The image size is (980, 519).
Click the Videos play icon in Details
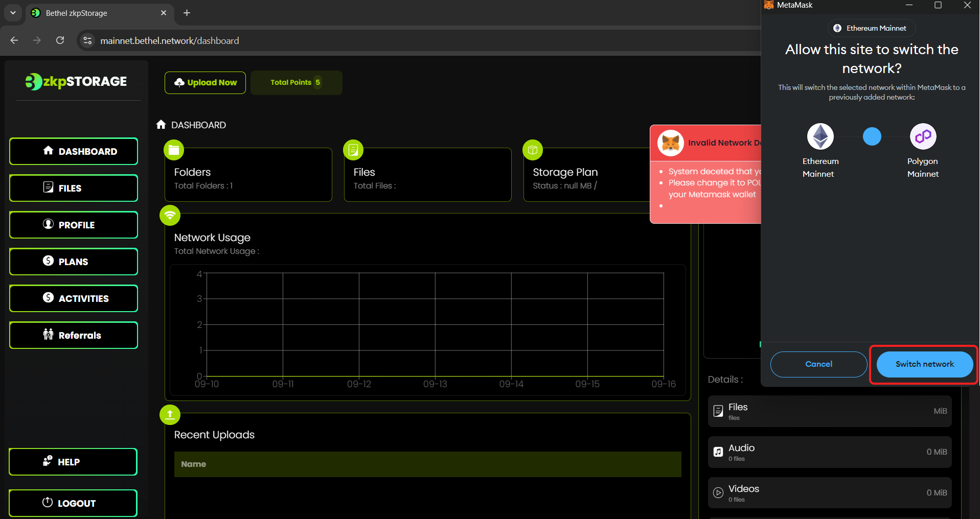pyautogui.click(x=718, y=493)
